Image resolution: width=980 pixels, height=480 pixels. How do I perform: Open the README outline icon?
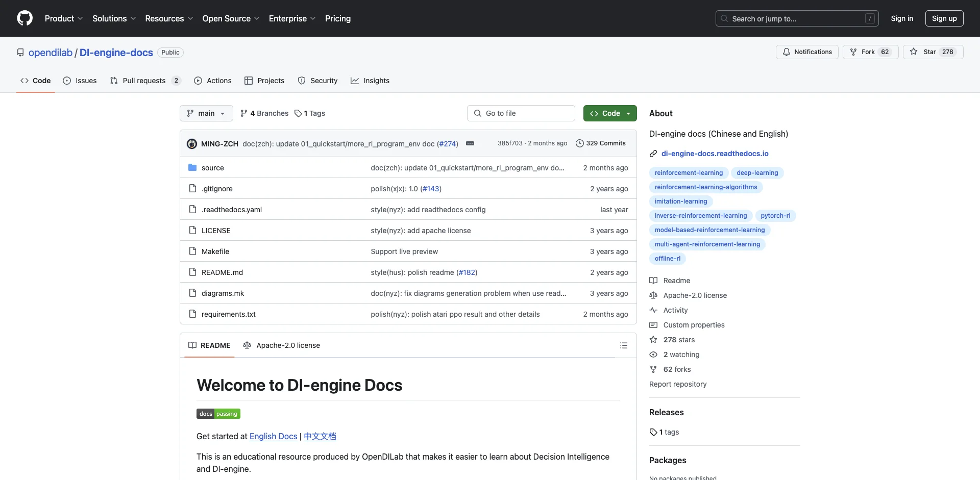pyautogui.click(x=623, y=345)
